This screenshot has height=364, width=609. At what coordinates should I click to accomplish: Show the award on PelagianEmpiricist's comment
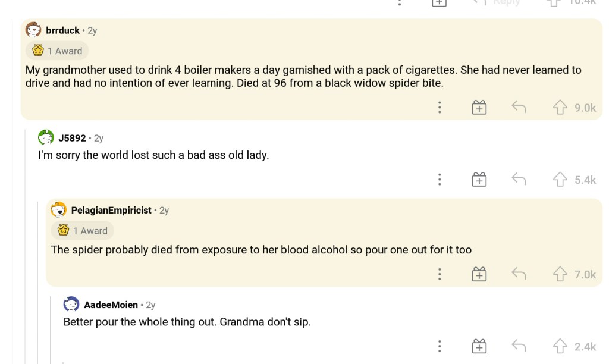click(83, 230)
